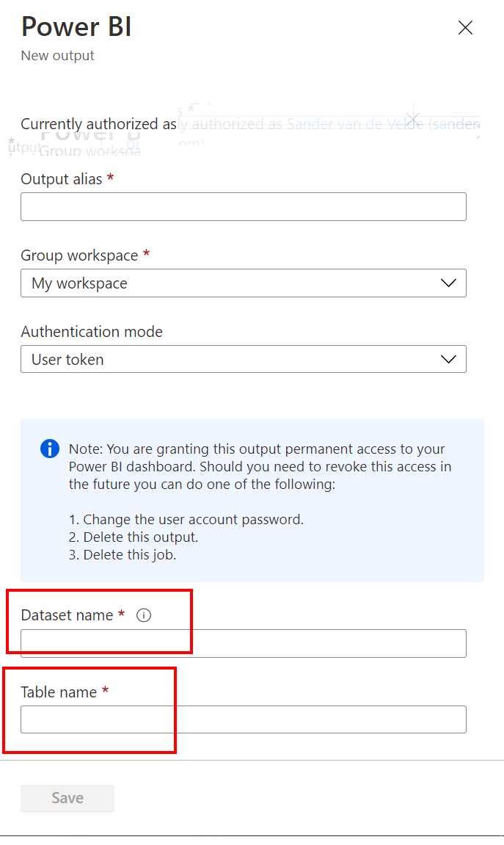Click the New output subtitle text
The image size is (504, 845).
pos(58,56)
